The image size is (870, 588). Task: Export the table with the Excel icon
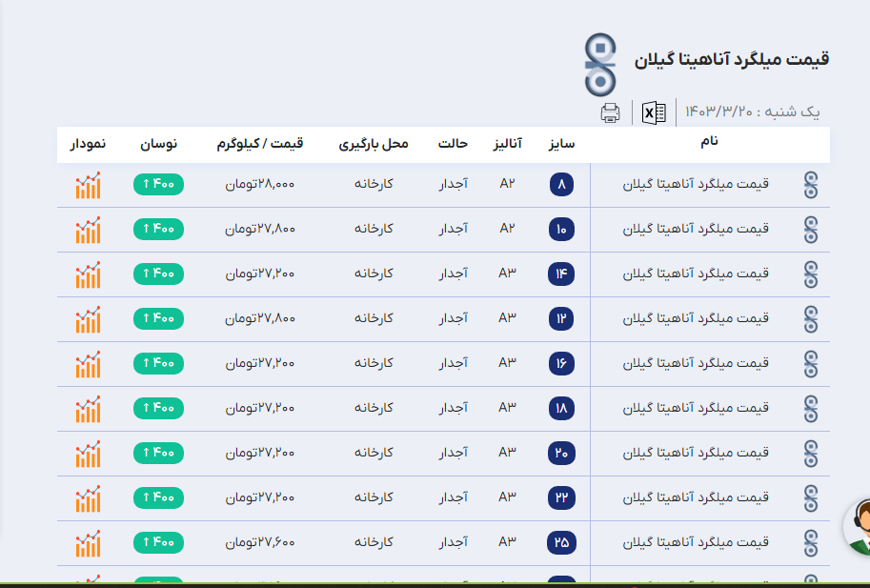(x=654, y=112)
